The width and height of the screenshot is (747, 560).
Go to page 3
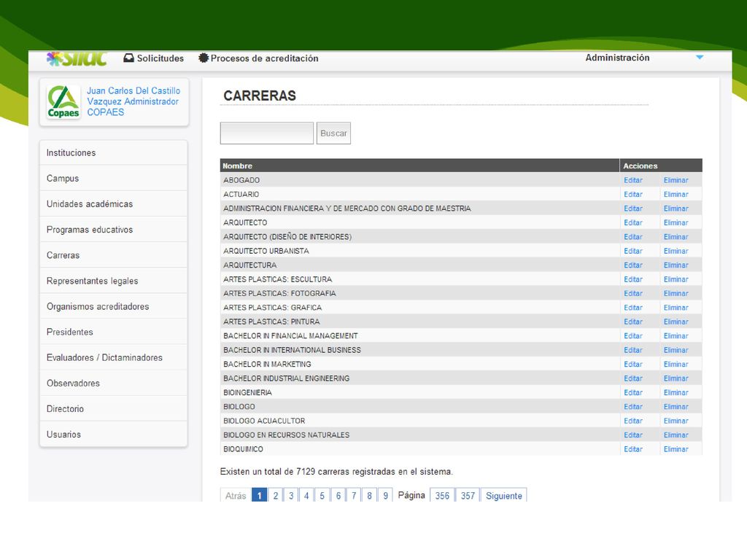coord(291,496)
